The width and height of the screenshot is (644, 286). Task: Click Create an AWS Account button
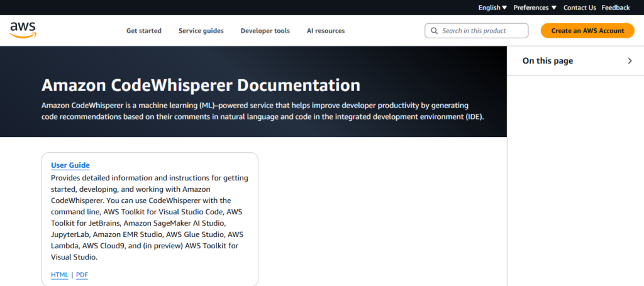click(x=587, y=31)
